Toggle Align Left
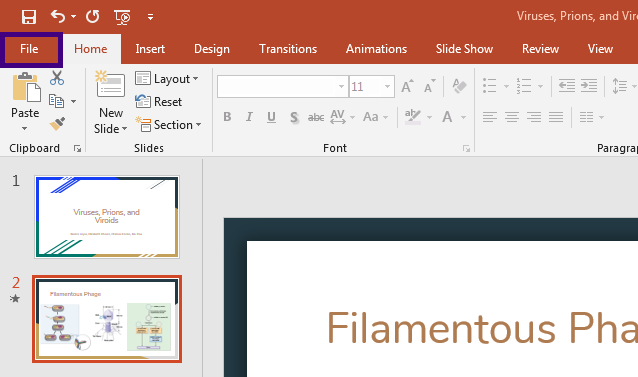The height and width of the screenshot is (377, 638). (x=489, y=117)
